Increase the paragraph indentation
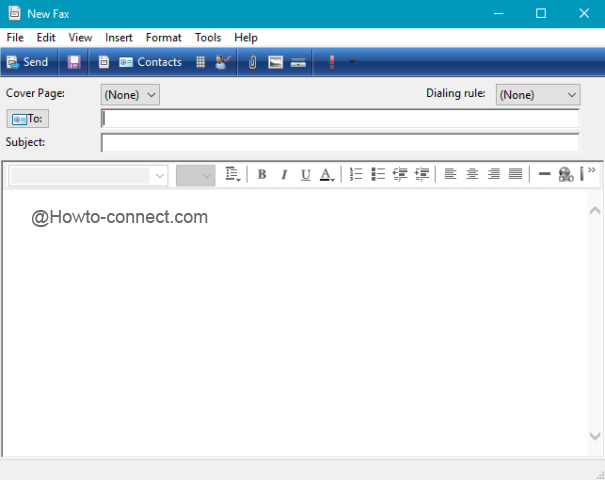The image size is (605, 480). coord(422,174)
